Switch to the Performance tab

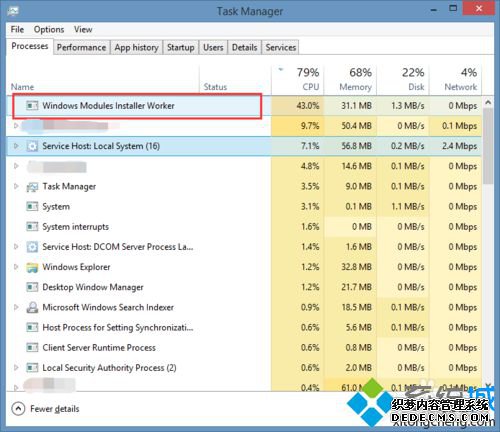[x=81, y=47]
